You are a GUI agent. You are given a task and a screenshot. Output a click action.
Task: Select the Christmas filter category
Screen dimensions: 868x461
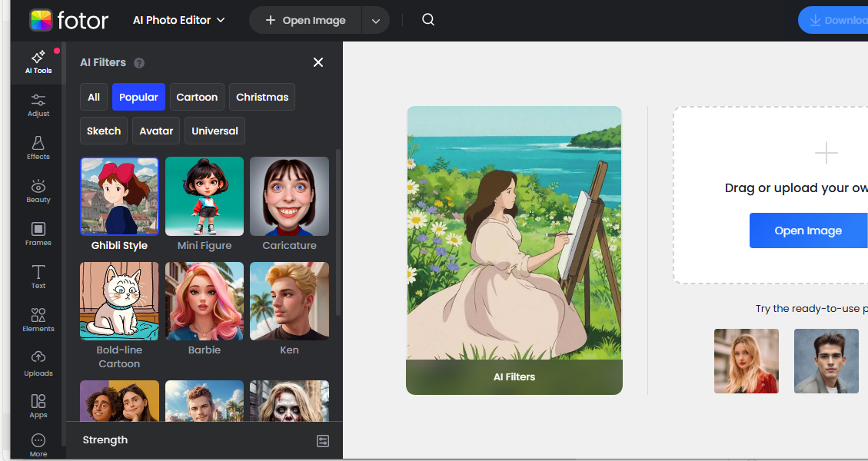(262, 97)
